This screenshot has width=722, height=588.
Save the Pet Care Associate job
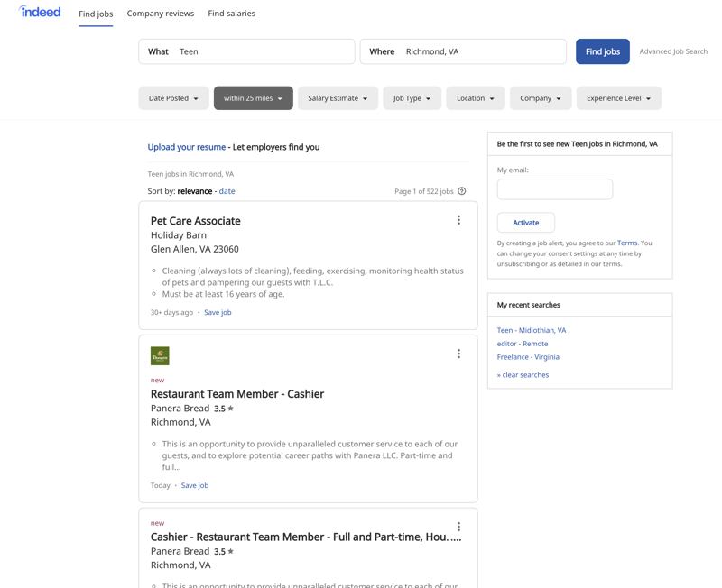coord(218,312)
